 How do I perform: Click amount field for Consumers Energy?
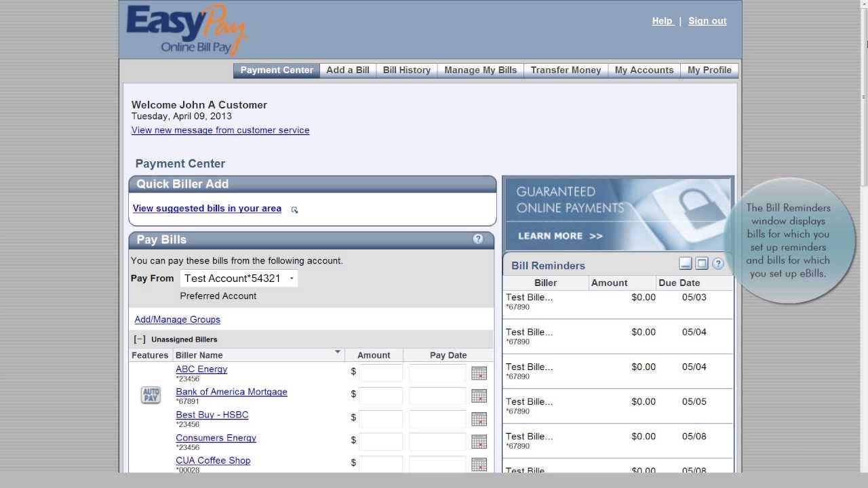click(380, 442)
